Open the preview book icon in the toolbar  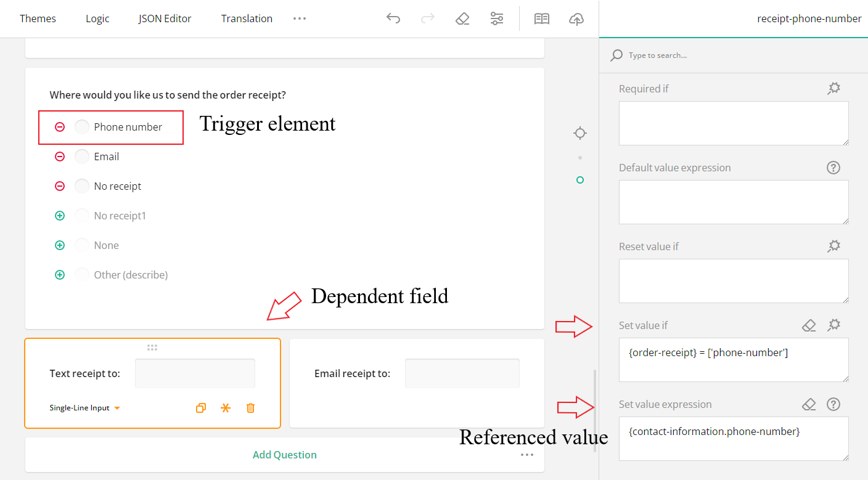[x=542, y=18]
